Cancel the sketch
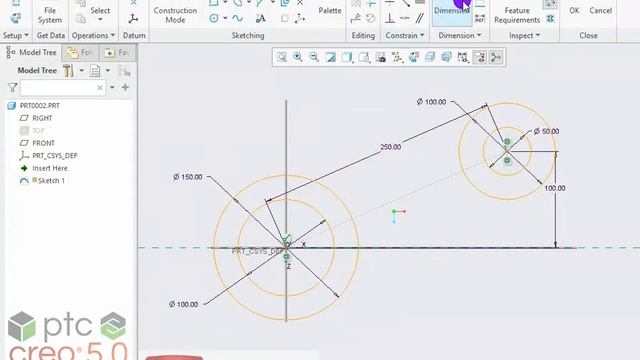 tap(600, 11)
